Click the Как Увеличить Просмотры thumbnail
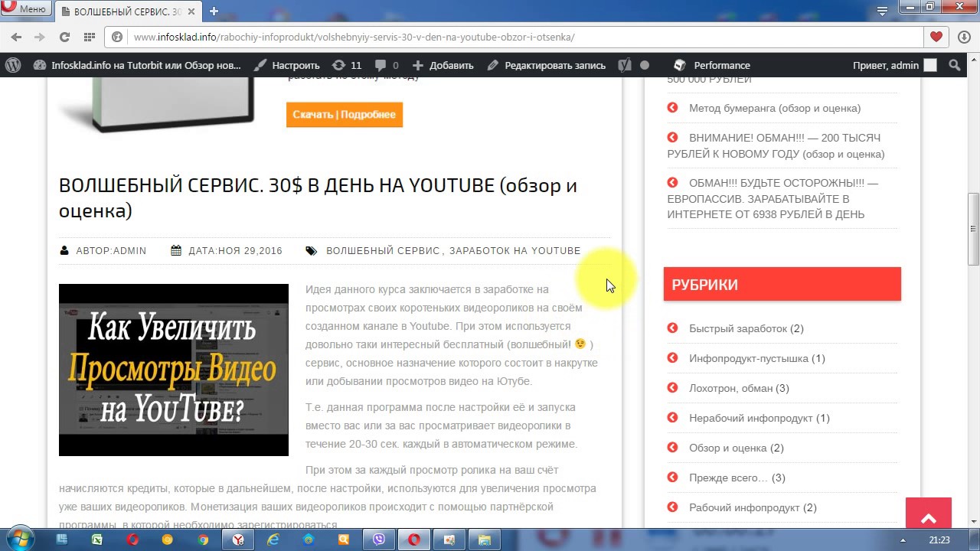 (174, 370)
